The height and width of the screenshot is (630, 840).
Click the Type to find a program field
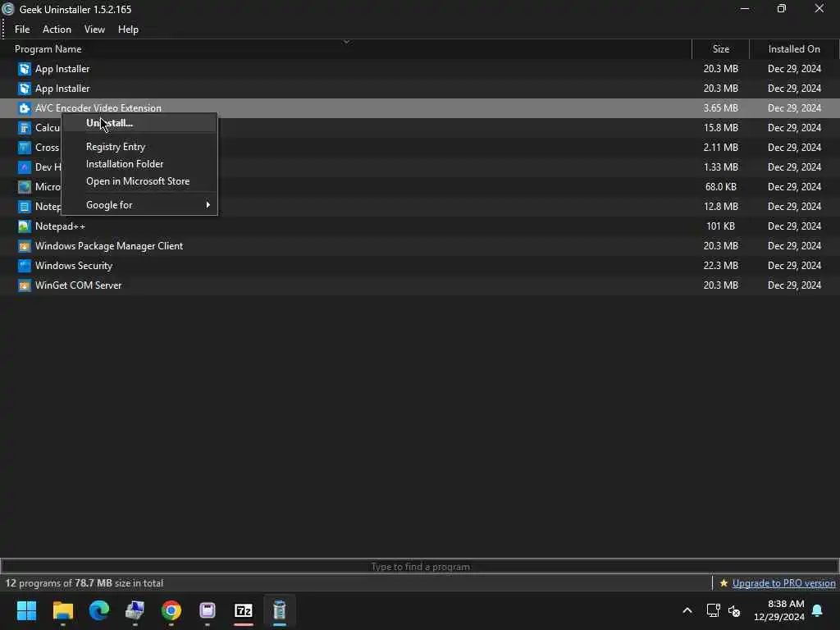pos(420,566)
